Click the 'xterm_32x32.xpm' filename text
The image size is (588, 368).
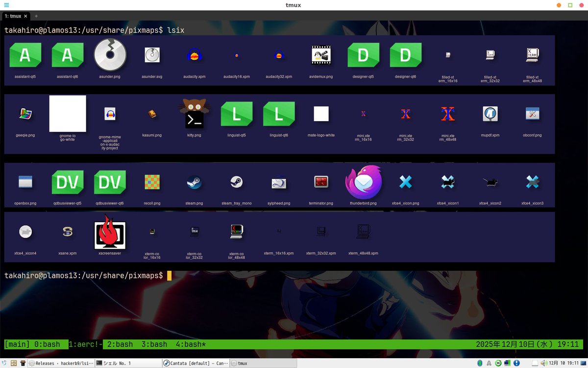(321, 253)
